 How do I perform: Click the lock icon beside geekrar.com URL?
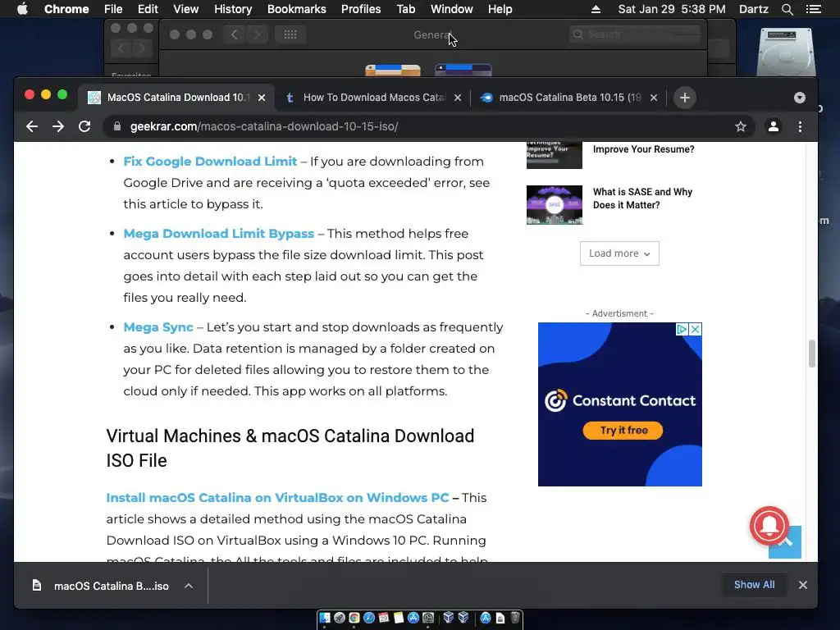pos(117,126)
